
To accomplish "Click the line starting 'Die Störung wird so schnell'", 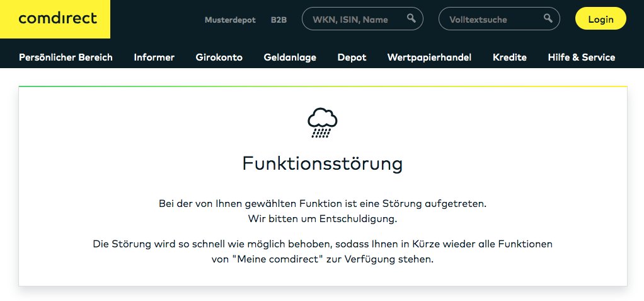I will tap(323, 244).
